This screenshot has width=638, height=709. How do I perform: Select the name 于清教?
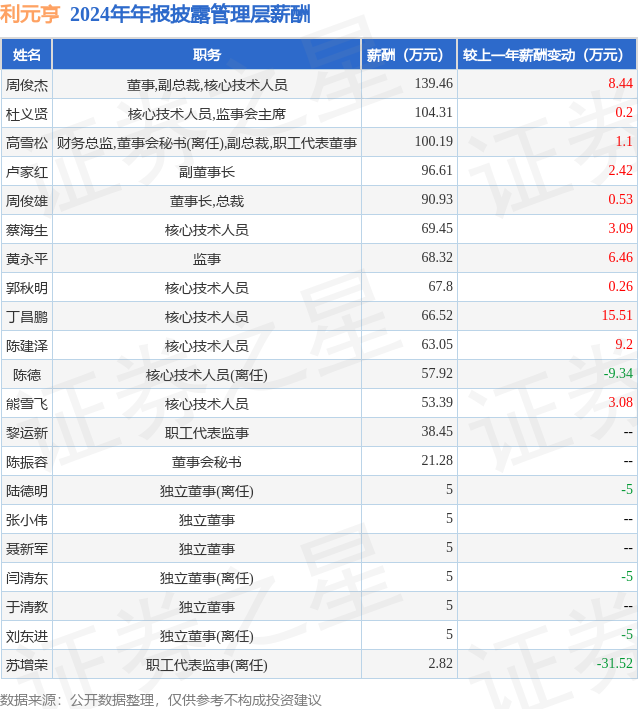point(27,607)
